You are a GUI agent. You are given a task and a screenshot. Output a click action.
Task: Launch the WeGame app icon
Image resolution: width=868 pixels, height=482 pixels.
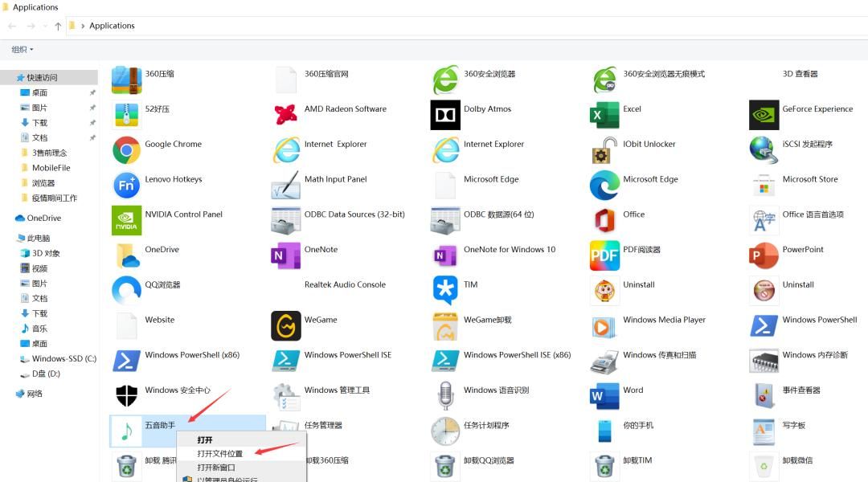coord(285,326)
